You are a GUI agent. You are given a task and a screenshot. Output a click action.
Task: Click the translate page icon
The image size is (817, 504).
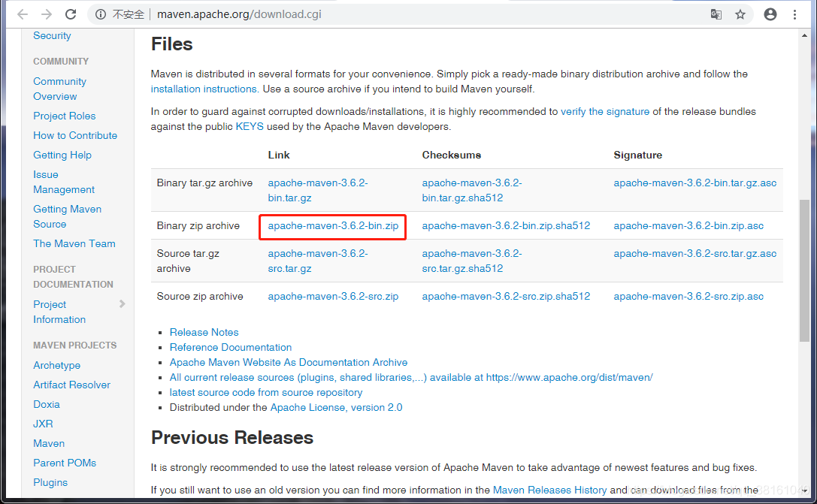click(x=716, y=14)
